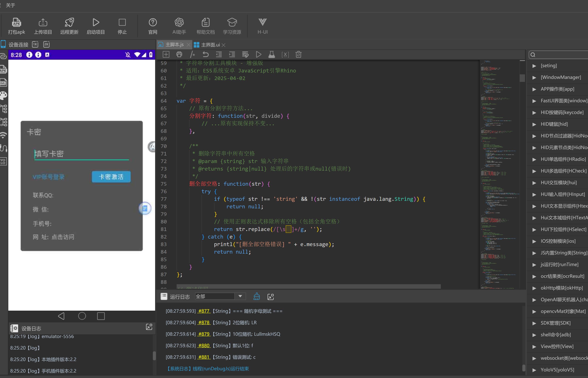
Task: Click the undo arrow in editor toolbar
Action: [205, 55]
